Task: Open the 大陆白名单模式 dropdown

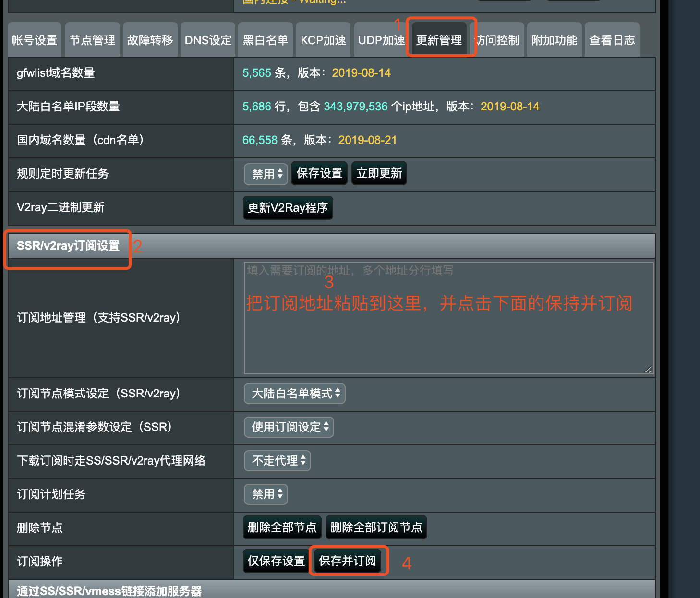Action: click(x=295, y=394)
